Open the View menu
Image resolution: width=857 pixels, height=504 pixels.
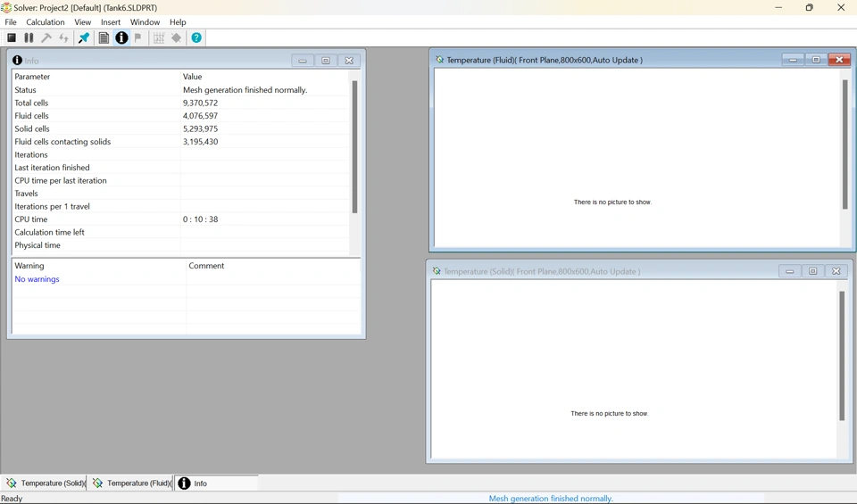click(x=82, y=21)
